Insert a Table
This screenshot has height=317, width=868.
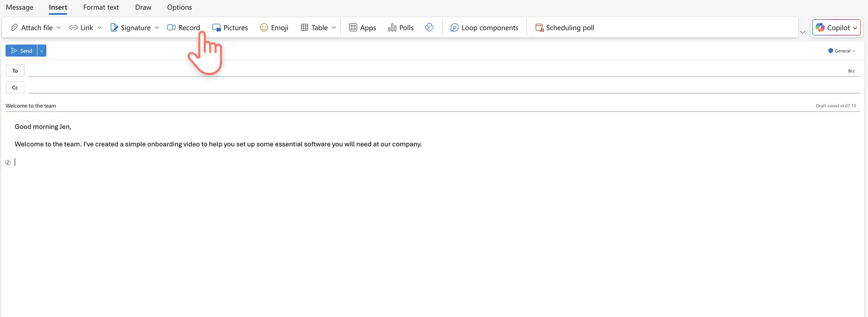coord(314,28)
